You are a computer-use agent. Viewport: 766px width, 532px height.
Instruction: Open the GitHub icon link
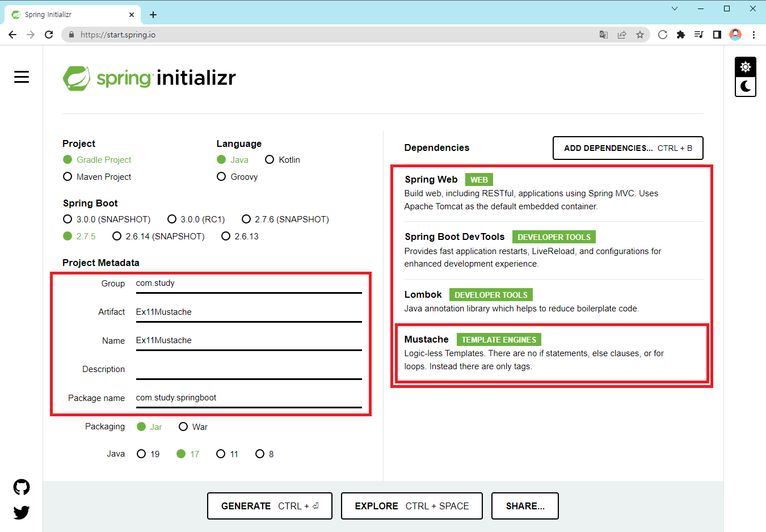(x=22, y=487)
